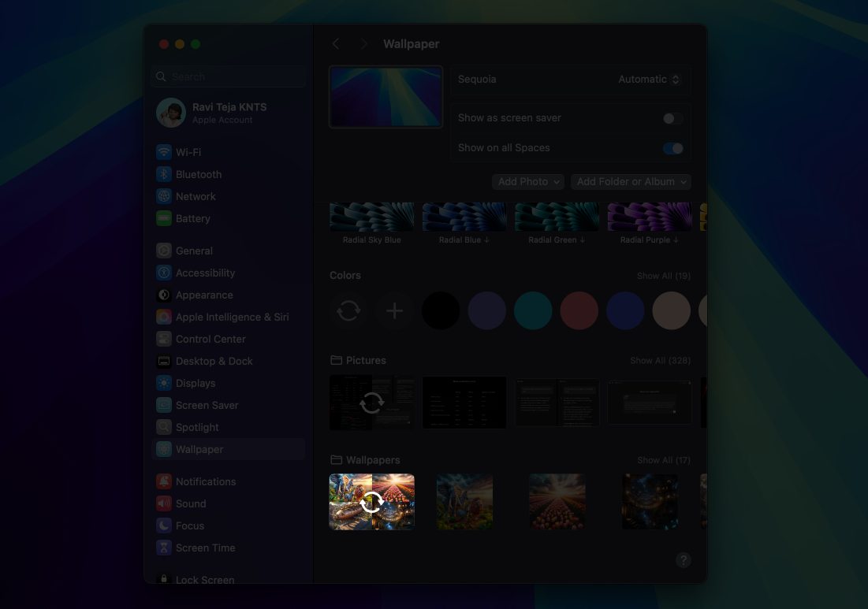Click the help question mark button
The image size is (868, 609).
point(683,559)
